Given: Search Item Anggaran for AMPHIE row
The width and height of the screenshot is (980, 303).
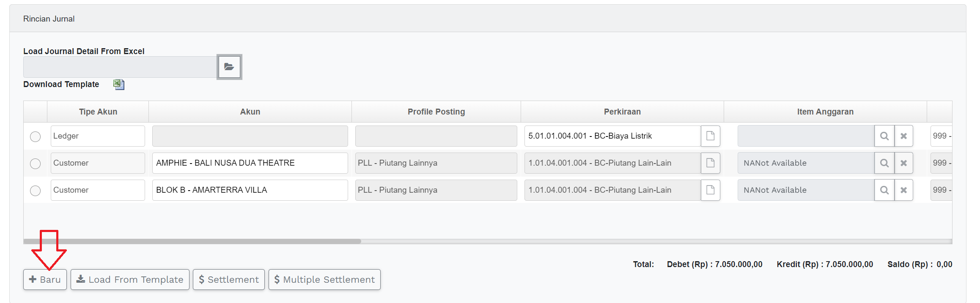Looking at the screenshot, I should click(x=884, y=163).
